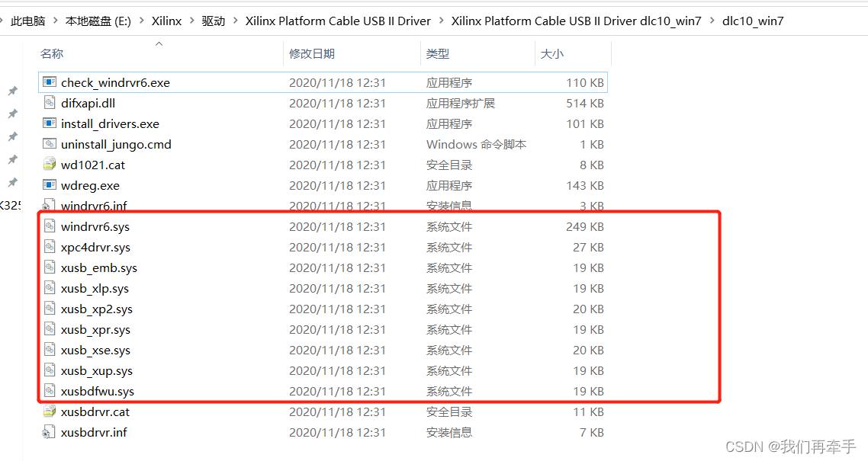Navigate to 本地磁盘 (E:) in breadcrumb
The image size is (868, 461).
tap(98, 21)
